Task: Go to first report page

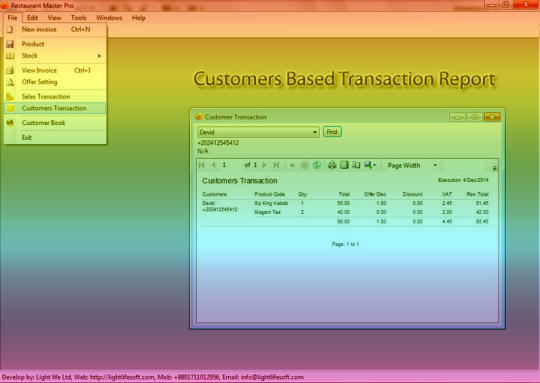Action: 202,165
